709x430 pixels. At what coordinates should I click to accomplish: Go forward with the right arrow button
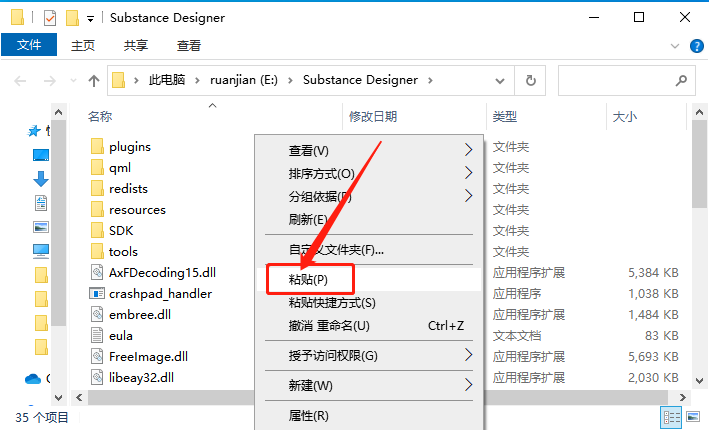tap(49, 81)
